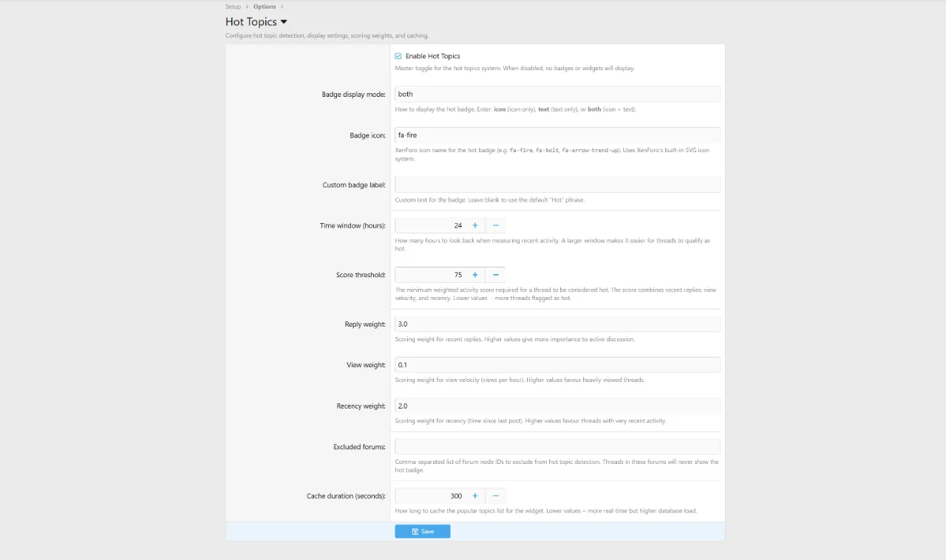Click plus icon for Score threshold

coord(474,275)
